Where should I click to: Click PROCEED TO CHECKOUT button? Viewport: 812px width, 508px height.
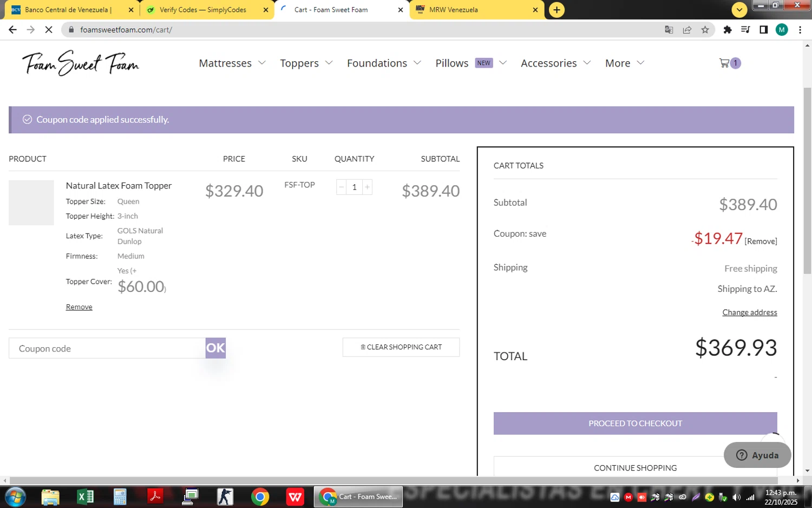tap(635, 424)
